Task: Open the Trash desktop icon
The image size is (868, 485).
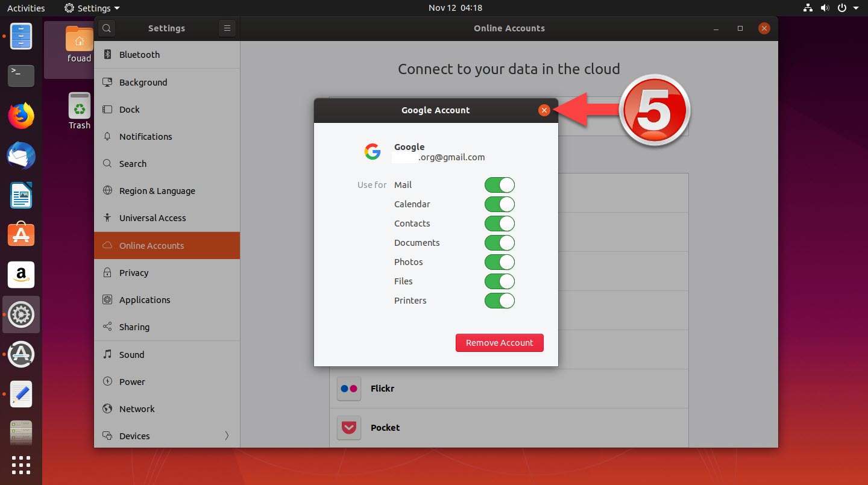Action: click(79, 111)
